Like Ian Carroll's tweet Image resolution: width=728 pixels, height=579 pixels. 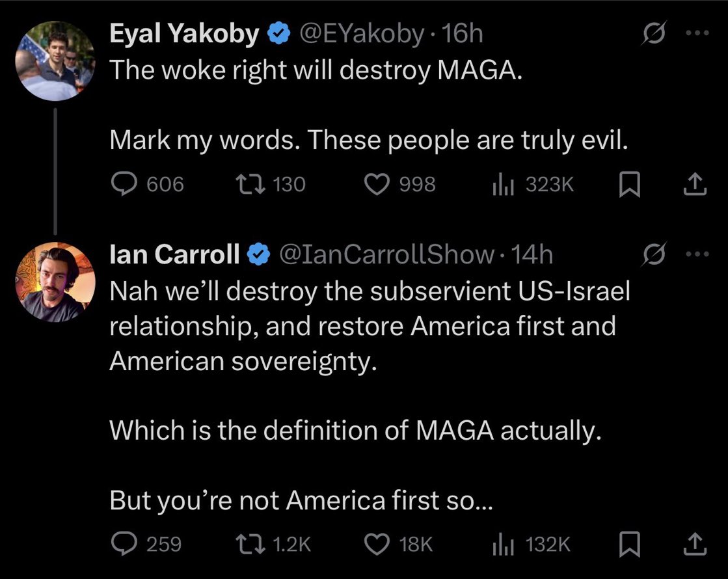coord(375,543)
